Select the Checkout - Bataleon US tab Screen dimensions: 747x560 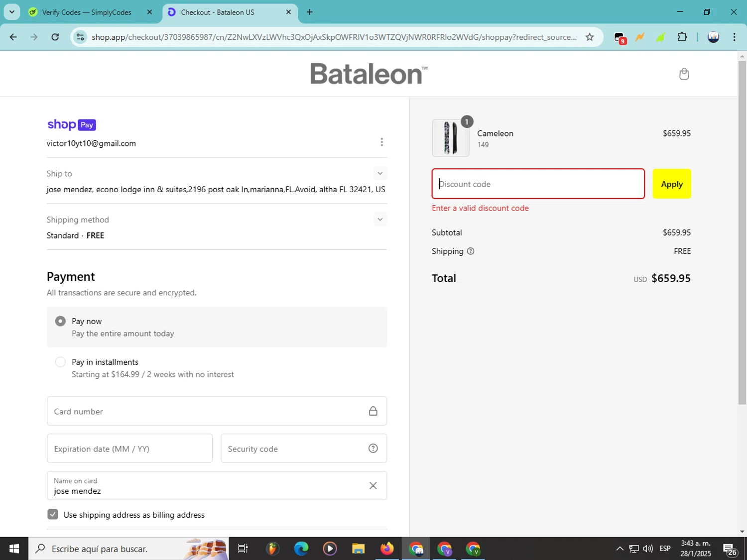[x=218, y=12]
